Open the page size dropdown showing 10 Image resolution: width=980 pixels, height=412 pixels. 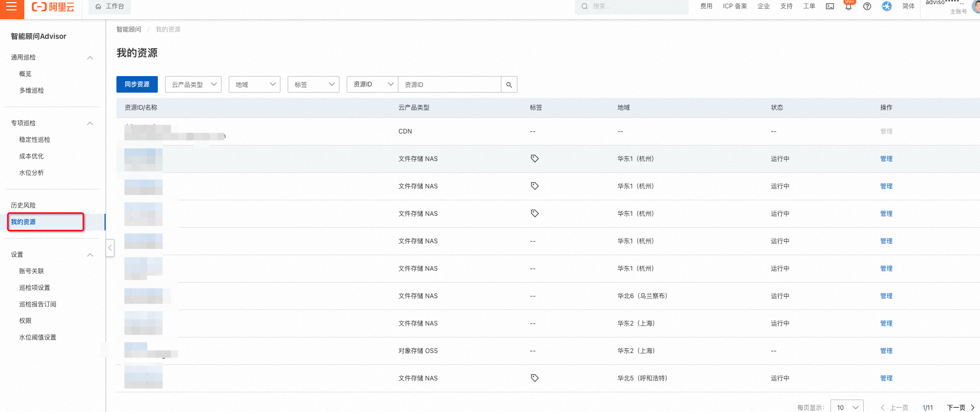pyautogui.click(x=847, y=407)
